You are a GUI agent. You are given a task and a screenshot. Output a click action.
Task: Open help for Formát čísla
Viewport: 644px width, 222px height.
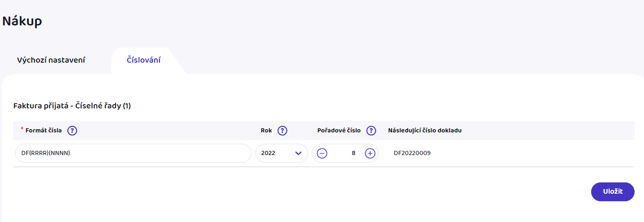click(72, 131)
